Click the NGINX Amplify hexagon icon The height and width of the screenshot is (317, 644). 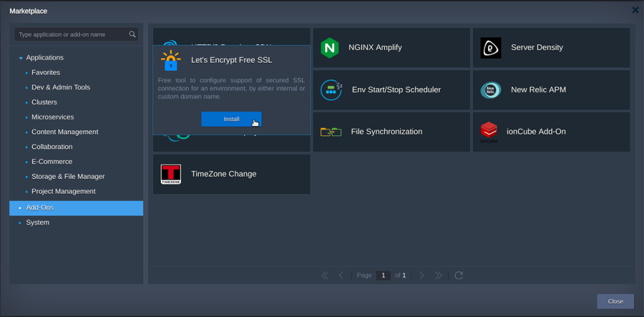[x=330, y=48]
